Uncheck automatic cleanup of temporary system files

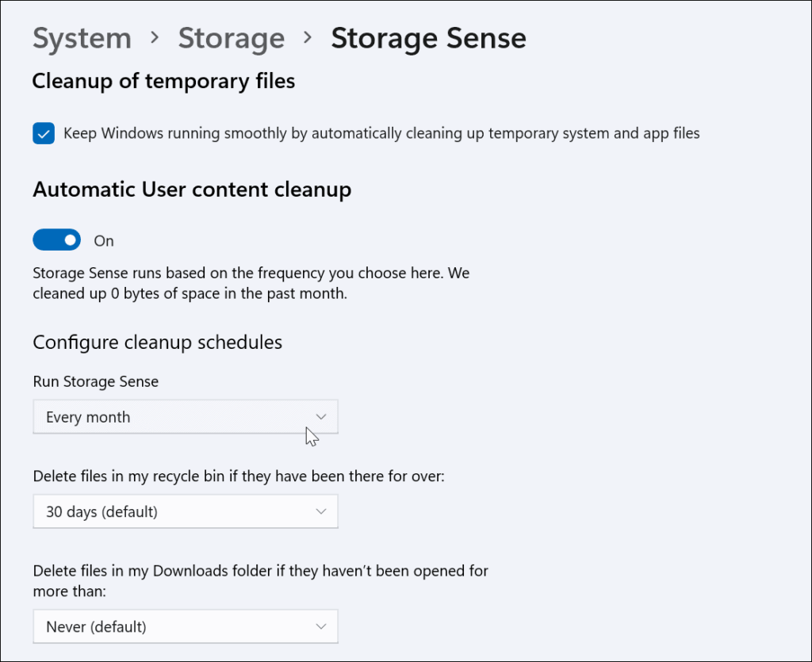tap(44, 133)
